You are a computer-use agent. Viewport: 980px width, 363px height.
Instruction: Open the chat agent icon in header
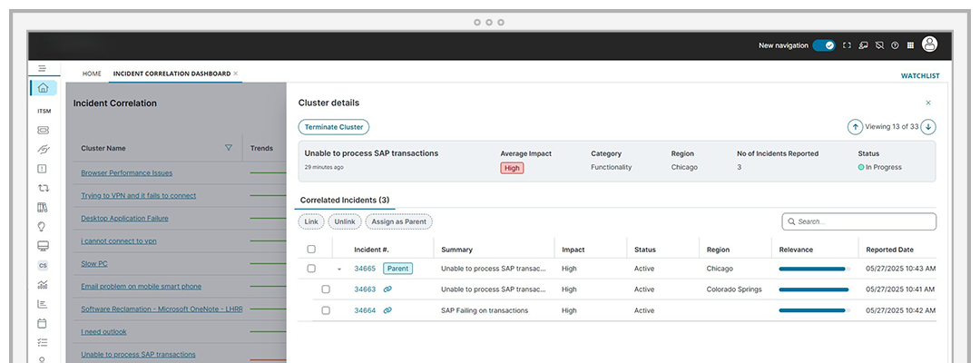(x=863, y=45)
